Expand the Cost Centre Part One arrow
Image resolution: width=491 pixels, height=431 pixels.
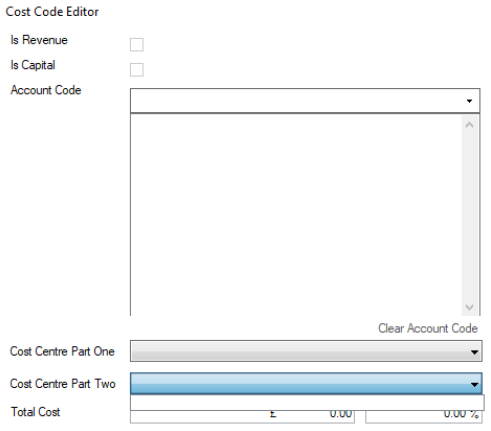(474, 352)
